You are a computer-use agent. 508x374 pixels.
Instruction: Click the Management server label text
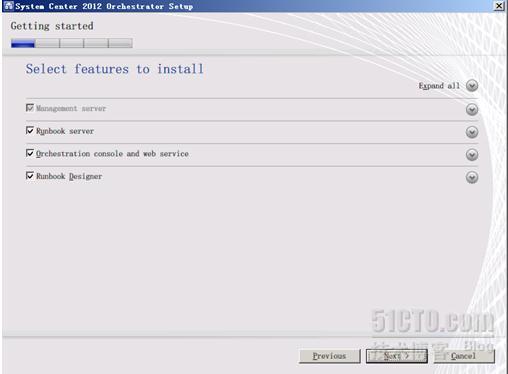pyautogui.click(x=71, y=109)
